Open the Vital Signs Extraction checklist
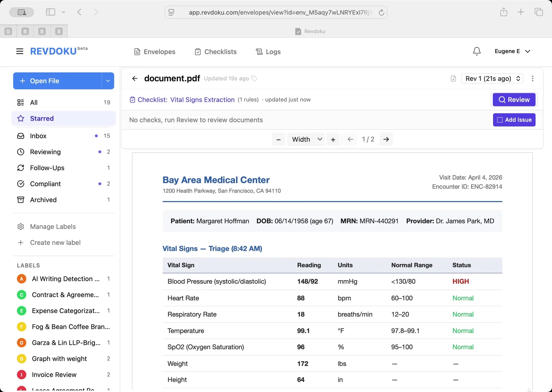Screen dimensions: 552x392 point(202,100)
